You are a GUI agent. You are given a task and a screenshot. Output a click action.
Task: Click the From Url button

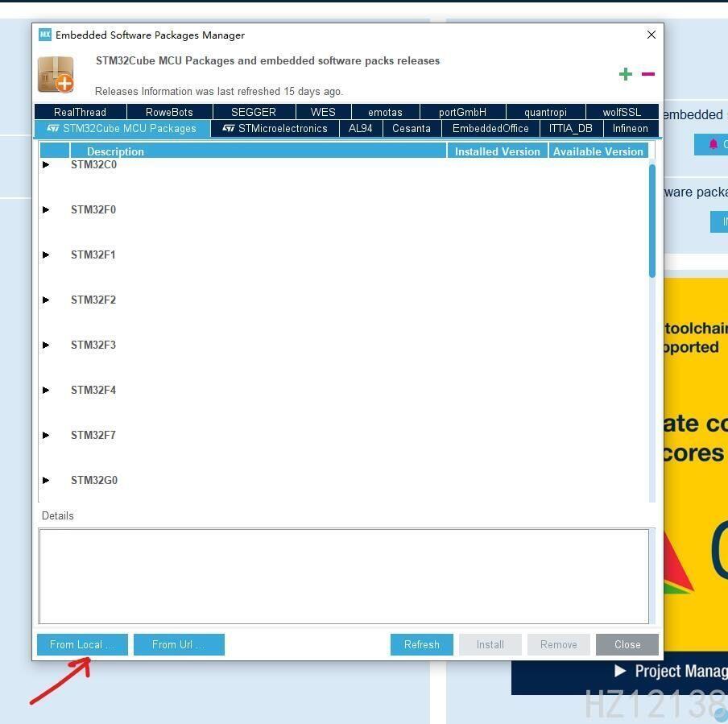pyautogui.click(x=179, y=644)
